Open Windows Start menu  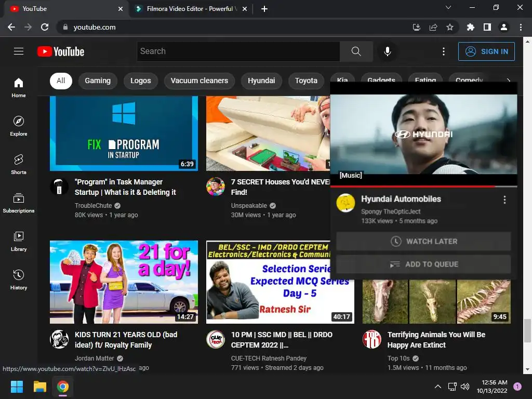click(x=17, y=387)
